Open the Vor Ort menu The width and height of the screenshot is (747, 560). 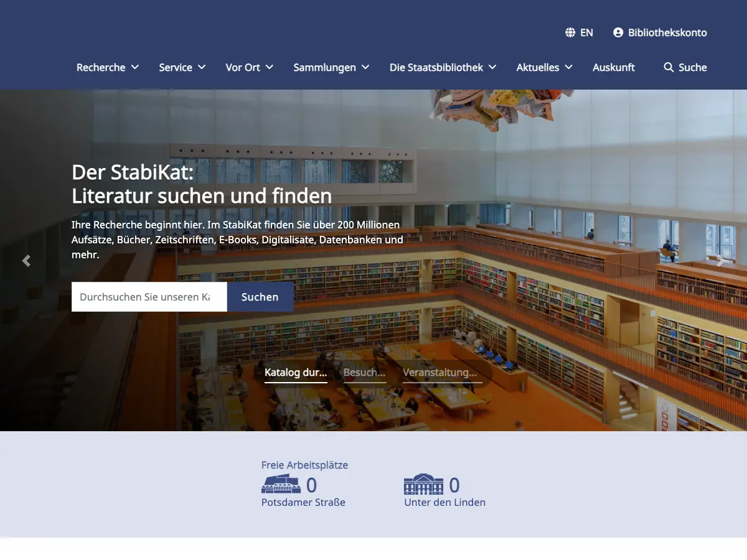pos(243,67)
